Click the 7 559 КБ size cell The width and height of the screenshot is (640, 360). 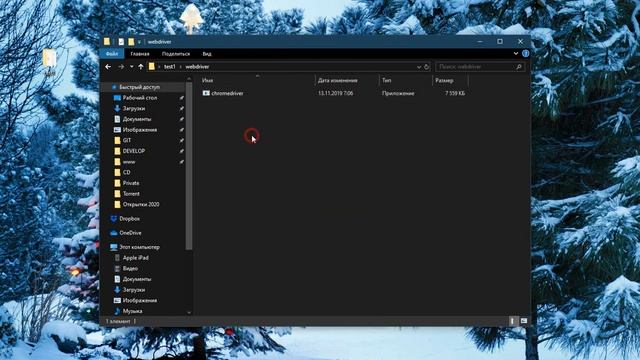pos(455,93)
